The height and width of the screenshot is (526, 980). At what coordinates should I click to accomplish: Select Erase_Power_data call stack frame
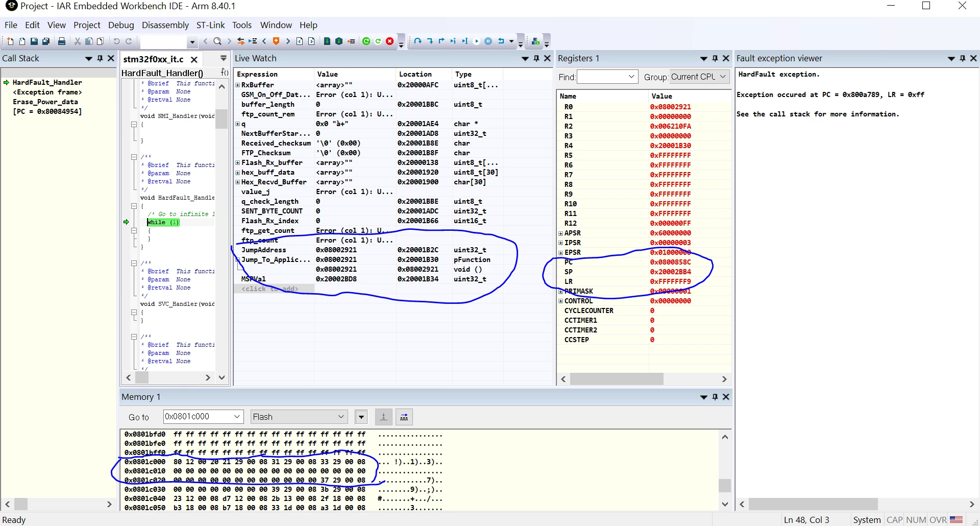[45, 102]
